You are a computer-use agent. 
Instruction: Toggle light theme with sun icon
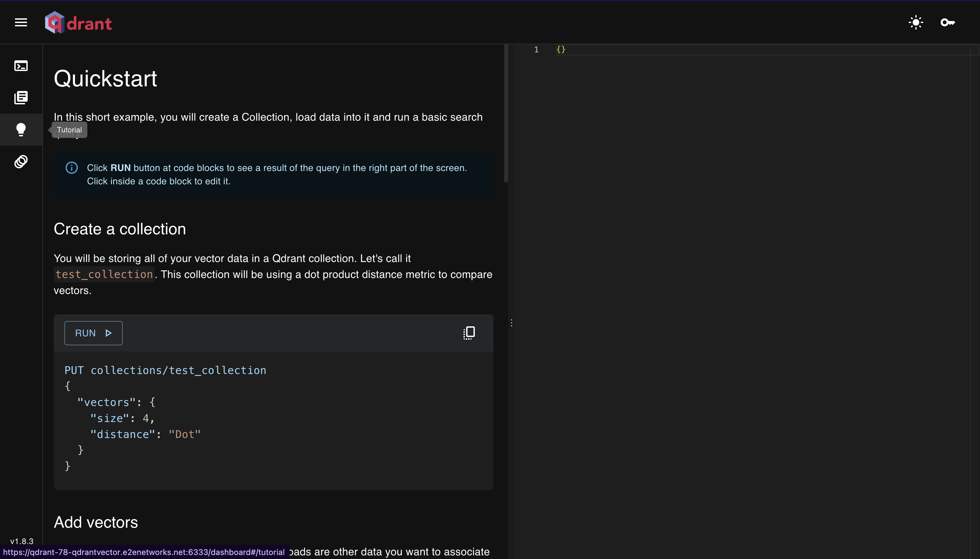(x=916, y=22)
